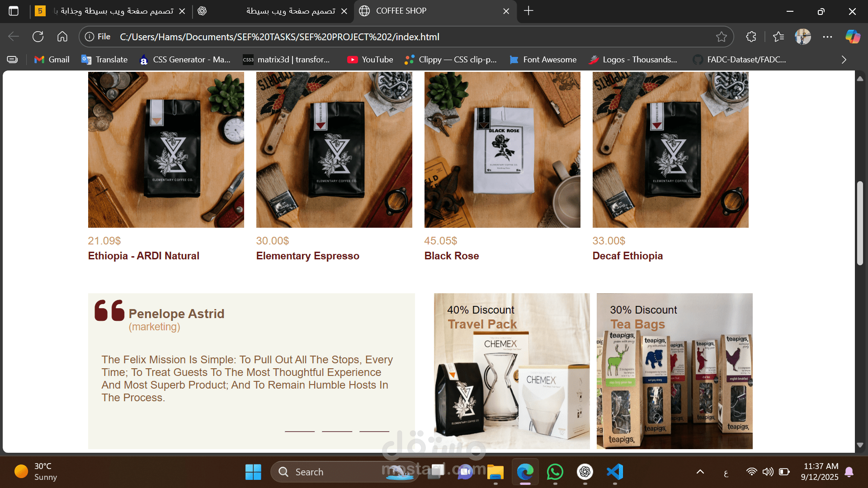Open the Translate bookmark
The image size is (868, 488).
click(104, 60)
